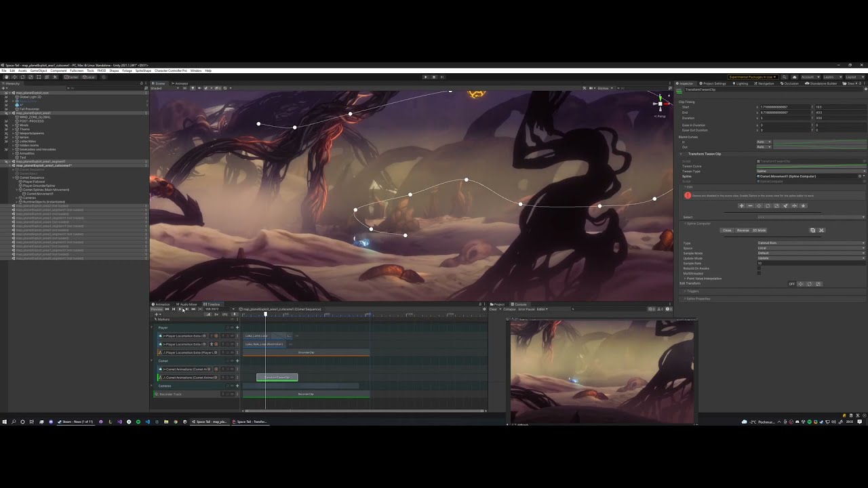This screenshot has width=868, height=488.
Task: Open the Spline object picker circle
Action: pyautogui.click(x=861, y=176)
